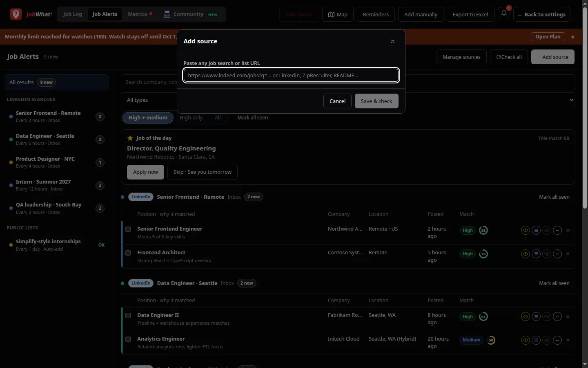Tick the Frontend Architect checkbox
This screenshot has height=368, width=588.
pyautogui.click(x=128, y=253)
